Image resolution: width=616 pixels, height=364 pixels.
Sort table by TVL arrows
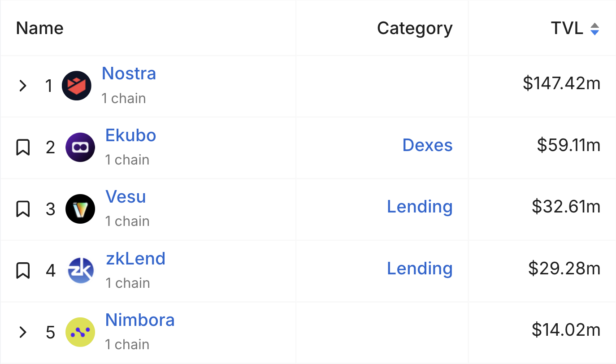click(594, 29)
